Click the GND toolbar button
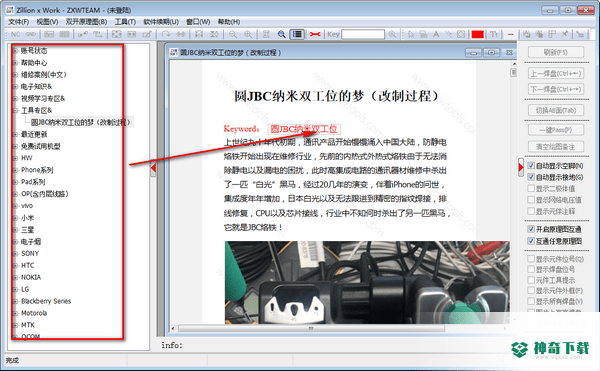 click(x=31, y=34)
